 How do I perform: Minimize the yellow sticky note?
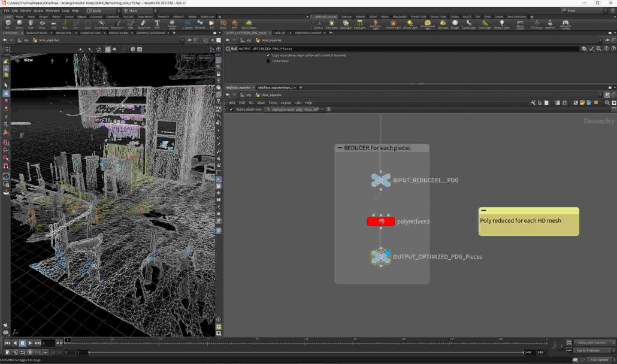coord(483,211)
